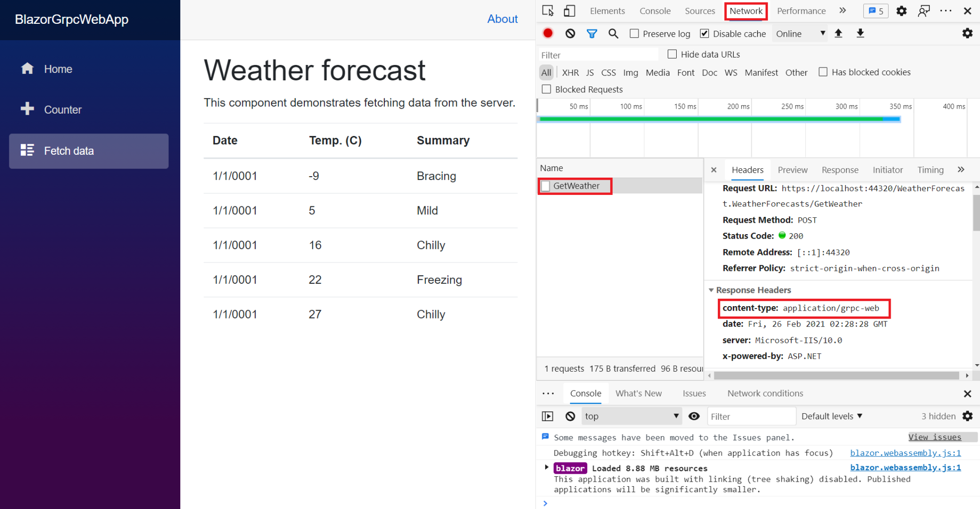Click the inspect element picker icon
This screenshot has width=980, height=509.
click(x=548, y=11)
